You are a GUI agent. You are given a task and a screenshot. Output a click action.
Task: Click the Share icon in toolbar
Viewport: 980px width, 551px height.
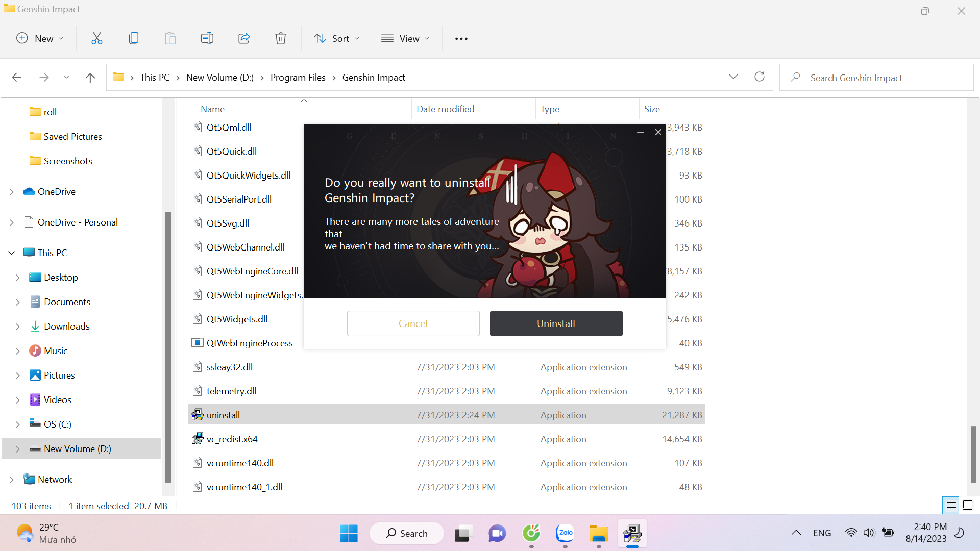click(x=244, y=38)
